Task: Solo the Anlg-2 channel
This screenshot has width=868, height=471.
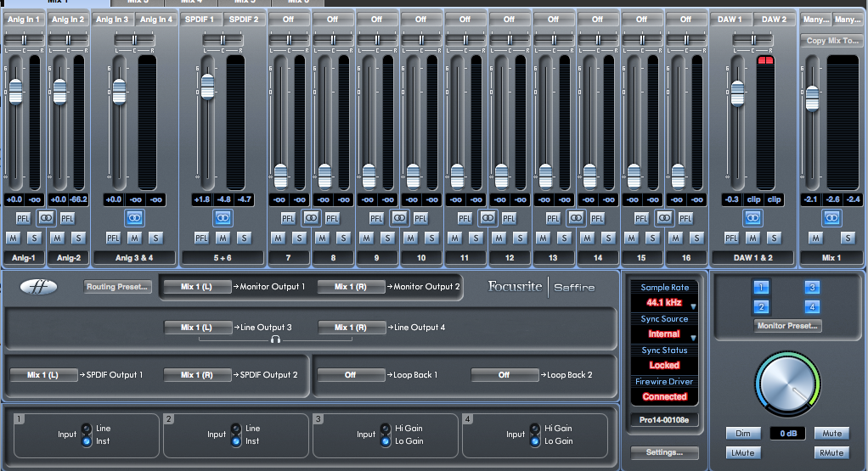Action: tap(78, 238)
